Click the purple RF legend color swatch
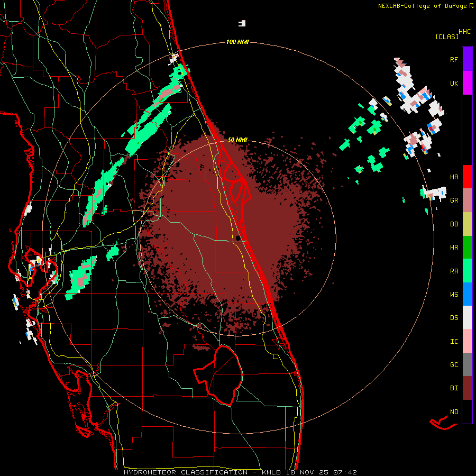This screenshot has height=476, width=476. point(467,59)
